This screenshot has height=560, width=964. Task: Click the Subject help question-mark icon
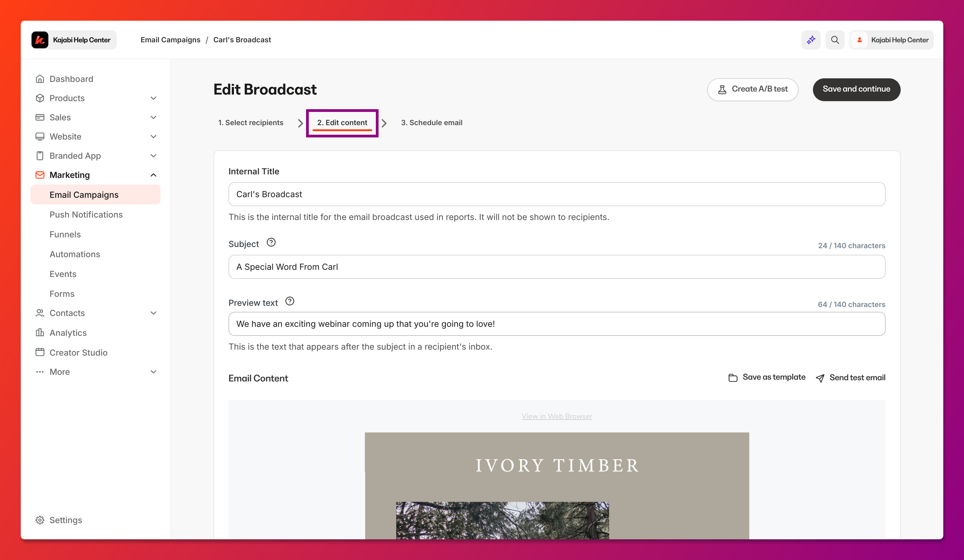[x=271, y=242]
